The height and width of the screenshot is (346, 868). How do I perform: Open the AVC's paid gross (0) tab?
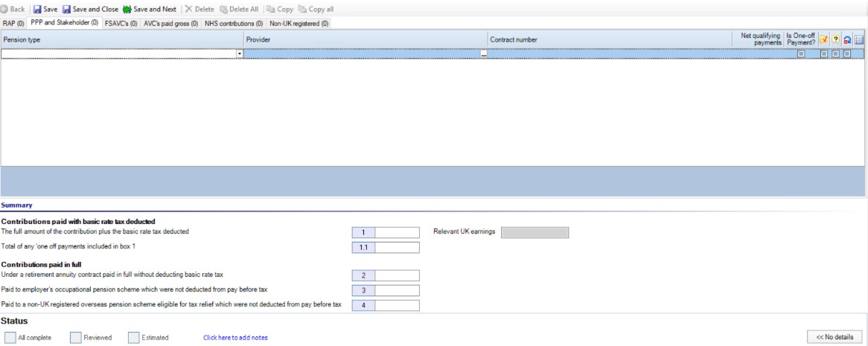click(x=171, y=23)
